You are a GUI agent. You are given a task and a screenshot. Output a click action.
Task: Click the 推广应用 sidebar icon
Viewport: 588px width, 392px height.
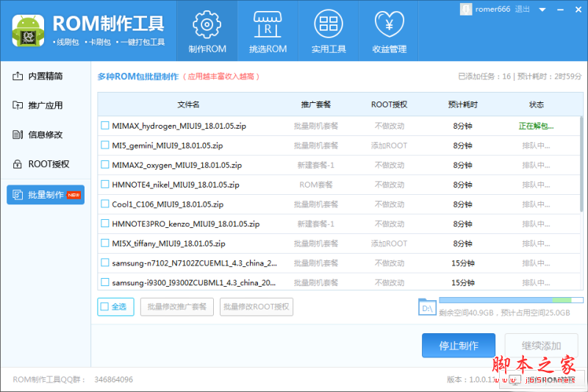point(17,105)
